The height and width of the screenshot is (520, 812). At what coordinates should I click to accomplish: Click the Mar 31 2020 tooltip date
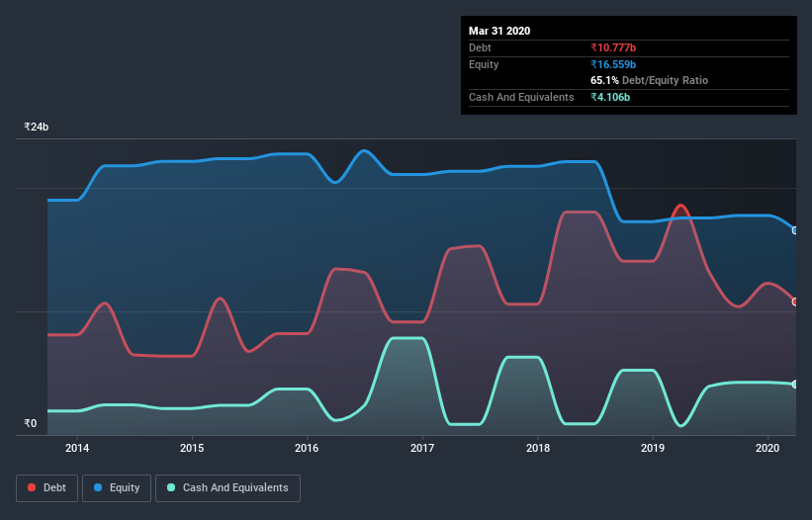(x=499, y=31)
